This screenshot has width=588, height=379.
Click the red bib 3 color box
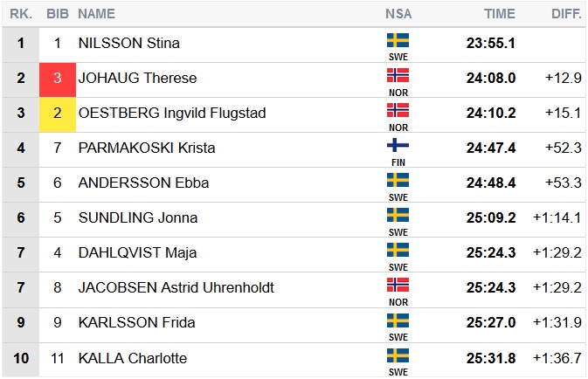tap(57, 79)
